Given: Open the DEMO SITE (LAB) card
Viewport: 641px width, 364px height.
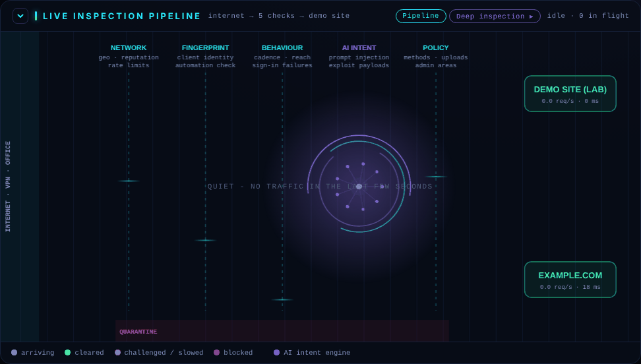Looking at the screenshot, I should [x=570, y=94].
